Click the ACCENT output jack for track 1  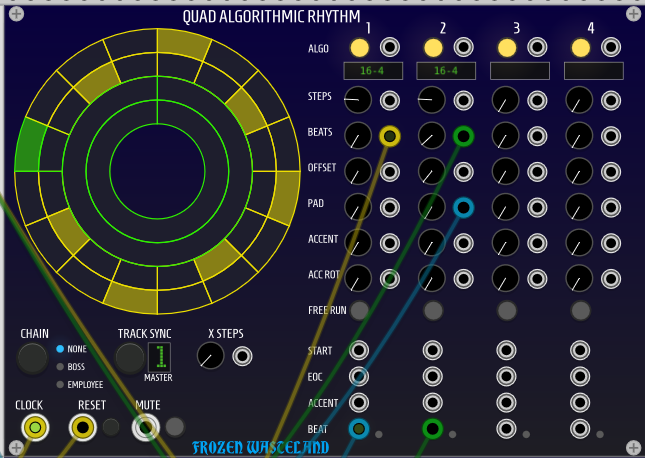(x=359, y=403)
